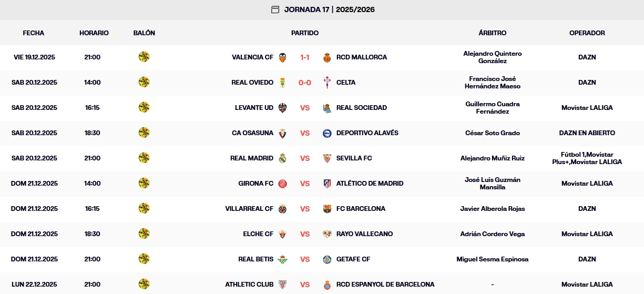644x294 pixels.
Task: Click the Real Betis club crest
Action: click(x=282, y=259)
